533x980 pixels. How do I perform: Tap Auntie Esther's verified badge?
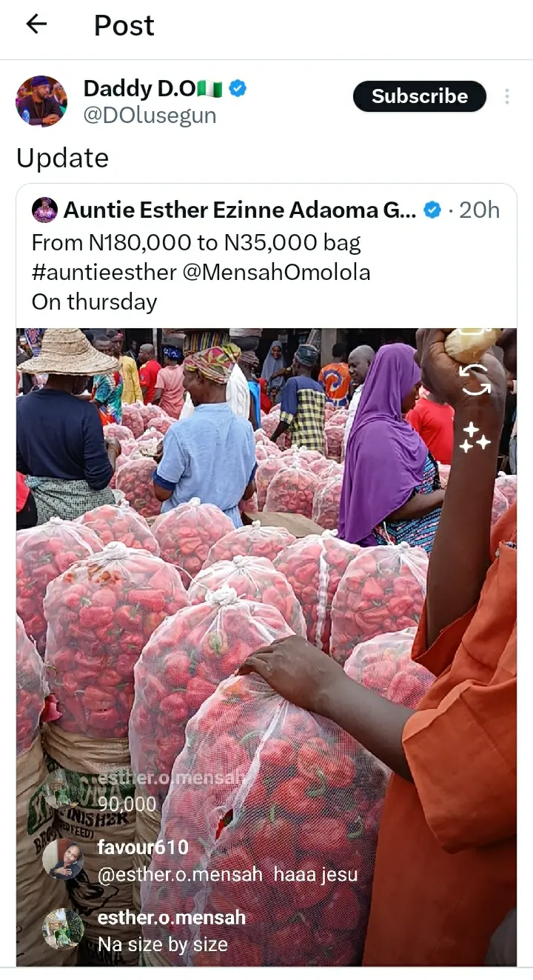(432, 210)
